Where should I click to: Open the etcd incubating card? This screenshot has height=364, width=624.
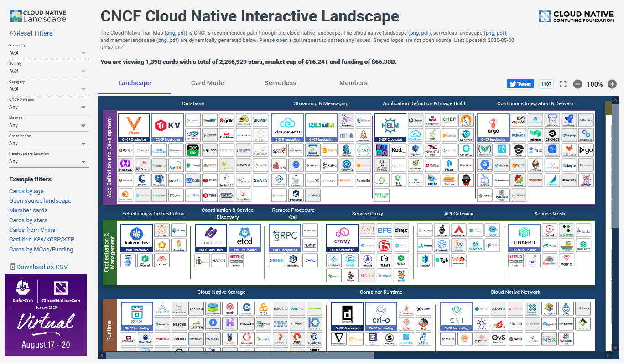point(245,238)
